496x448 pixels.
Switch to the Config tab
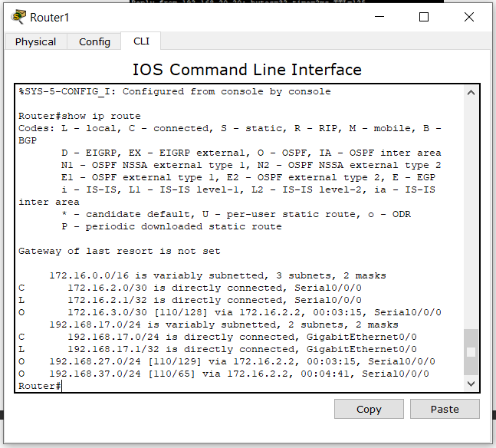click(x=94, y=41)
